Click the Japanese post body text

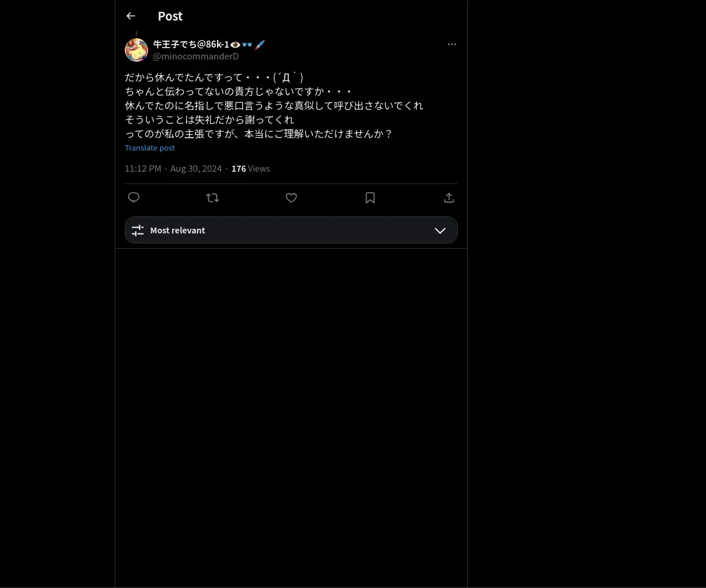coord(274,105)
